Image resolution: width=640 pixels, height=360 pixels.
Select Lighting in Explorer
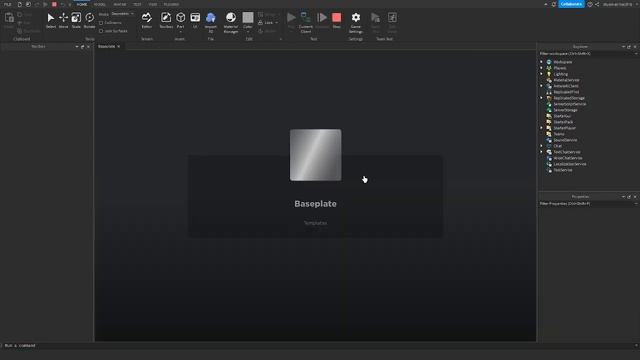[x=560, y=74]
